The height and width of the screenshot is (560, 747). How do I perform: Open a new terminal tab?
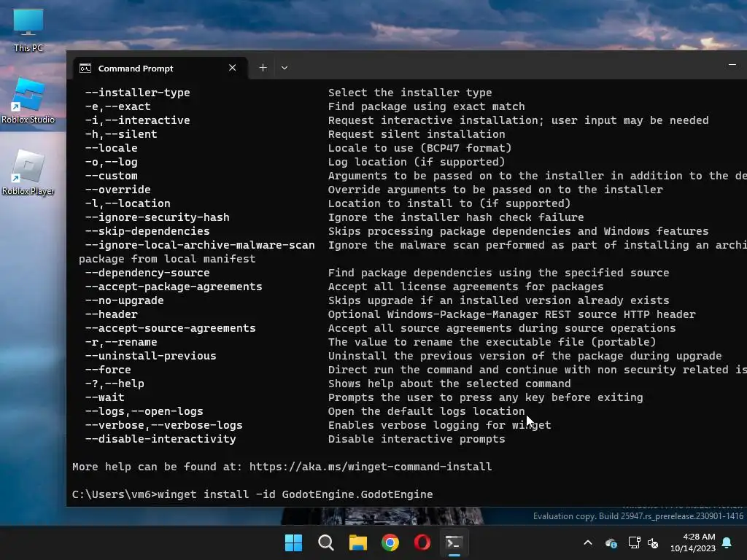(263, 68)
